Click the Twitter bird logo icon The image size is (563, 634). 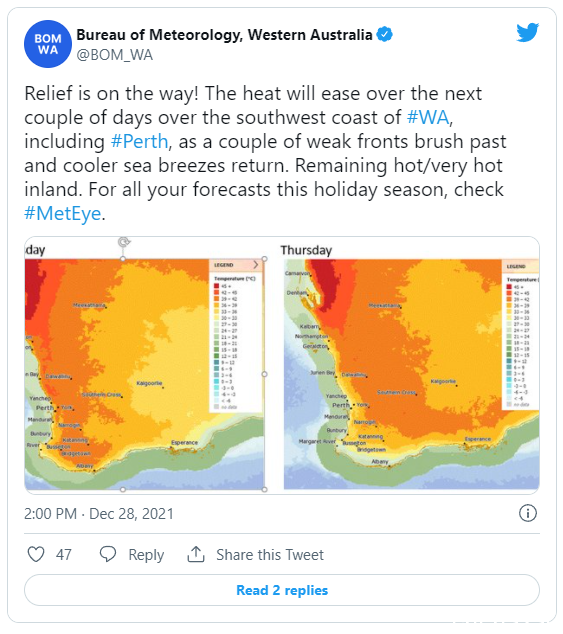pyautogui.click(x=527, y=32)
